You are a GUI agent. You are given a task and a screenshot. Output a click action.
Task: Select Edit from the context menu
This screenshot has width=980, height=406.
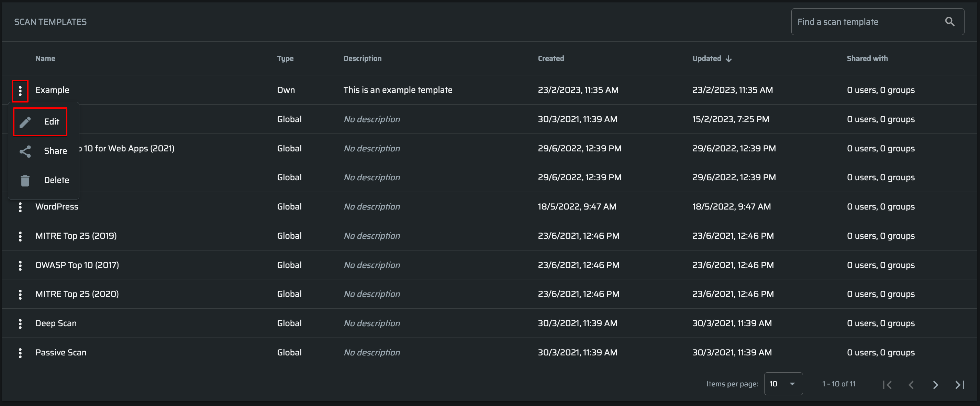(40, 121)
